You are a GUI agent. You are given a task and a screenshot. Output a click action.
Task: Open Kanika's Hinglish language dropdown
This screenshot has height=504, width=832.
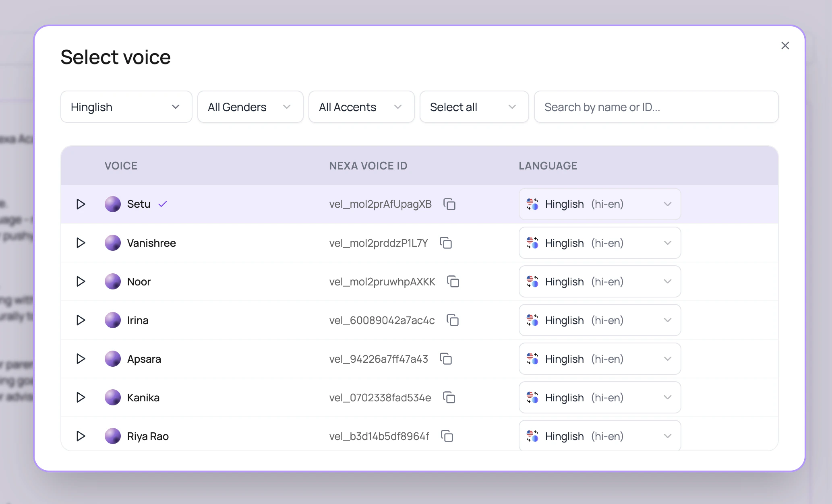600,397
